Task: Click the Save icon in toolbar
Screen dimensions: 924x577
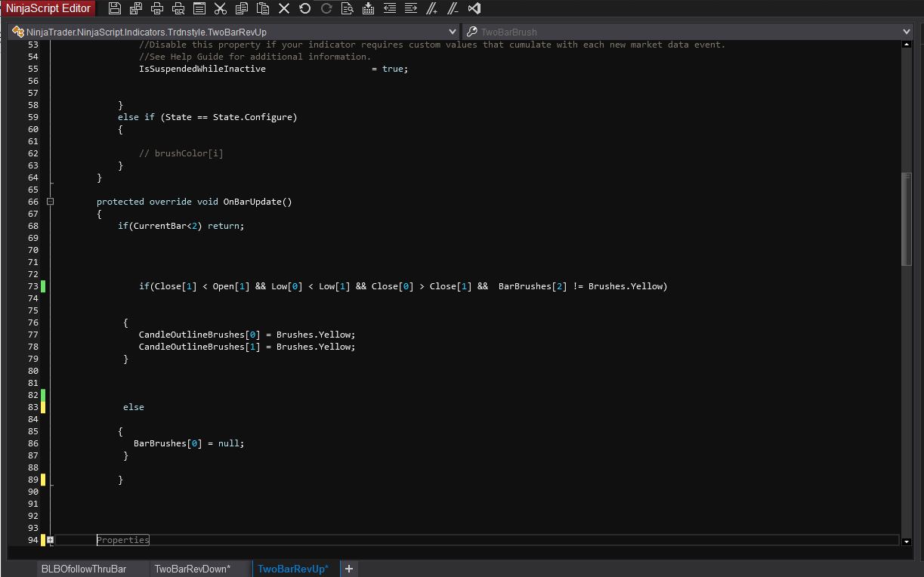Action: [x=114, y=8]
